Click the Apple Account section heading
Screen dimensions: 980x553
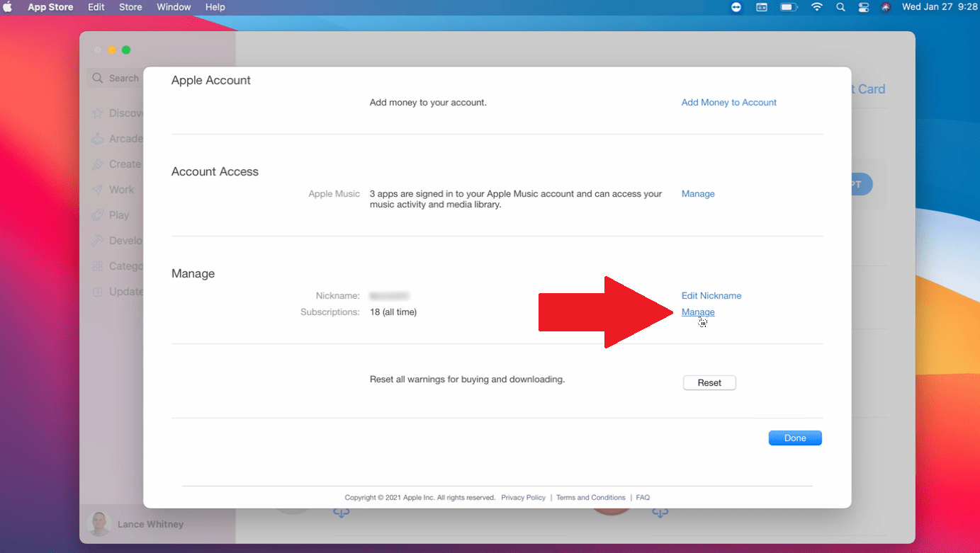(x=211, y=81)
